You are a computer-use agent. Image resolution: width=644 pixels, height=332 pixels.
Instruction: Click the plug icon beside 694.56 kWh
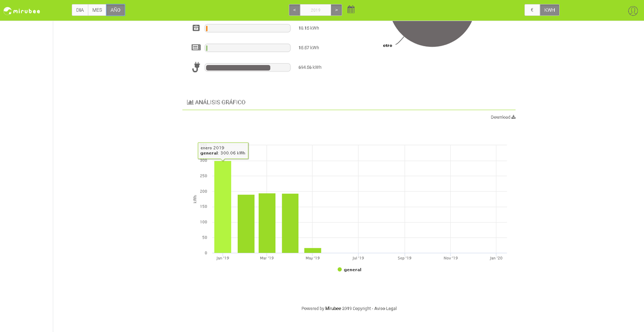pyautogui.click(x=196, y=67)
